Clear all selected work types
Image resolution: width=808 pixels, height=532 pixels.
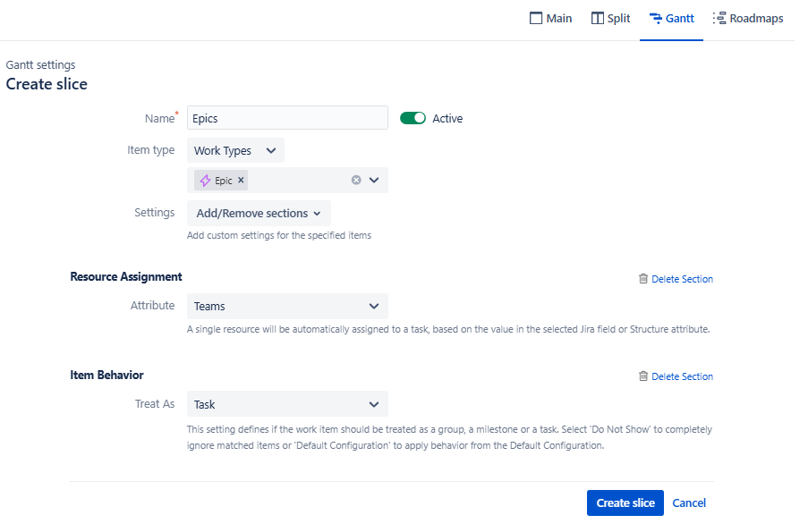(x=356, y=181)
